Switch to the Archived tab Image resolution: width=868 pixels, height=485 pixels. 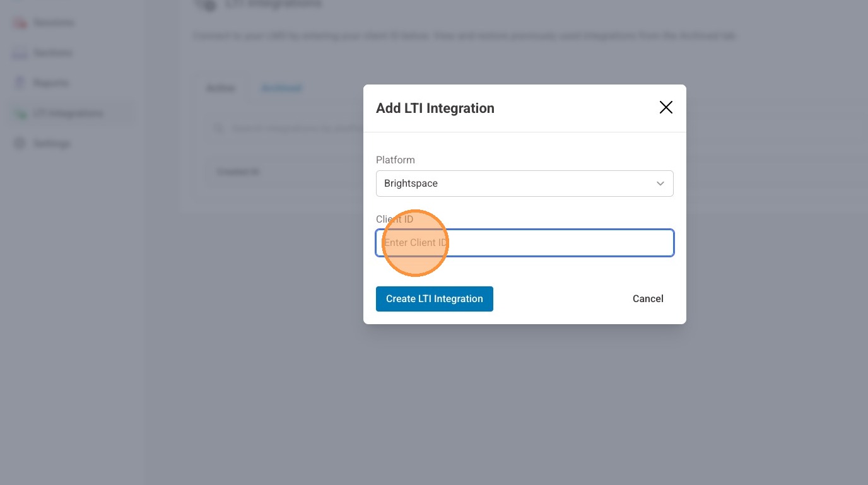(x=281, y=88)
